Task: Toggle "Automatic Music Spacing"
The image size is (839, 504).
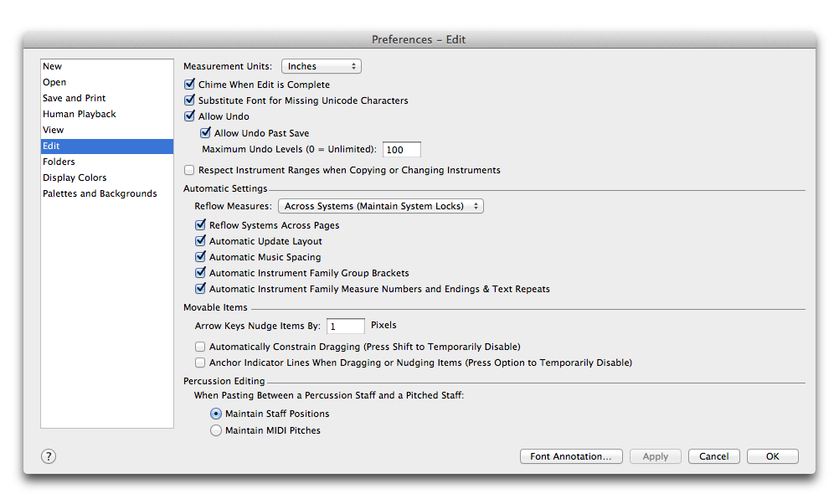Action: 200,257
